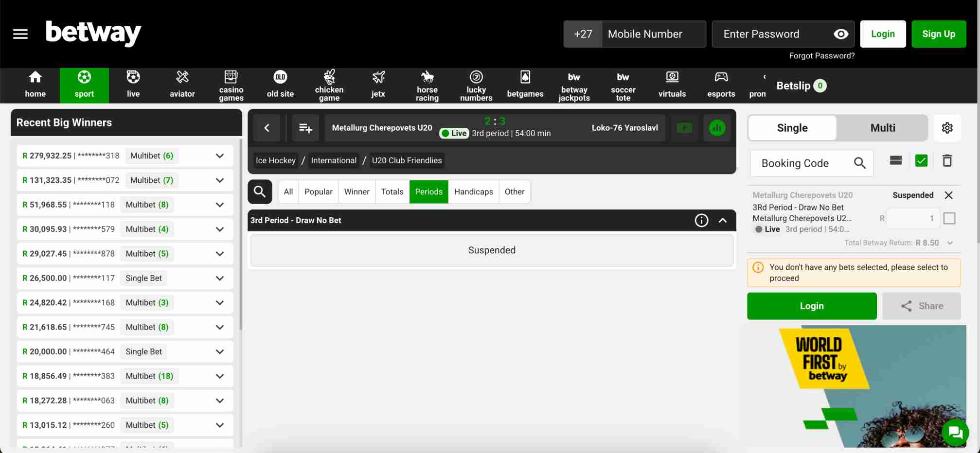This screenshot has width=980, height=453.
Task: Show info for 3rd Period Draw No Bet
Action: pyautogui.click(x=701, y=220)
